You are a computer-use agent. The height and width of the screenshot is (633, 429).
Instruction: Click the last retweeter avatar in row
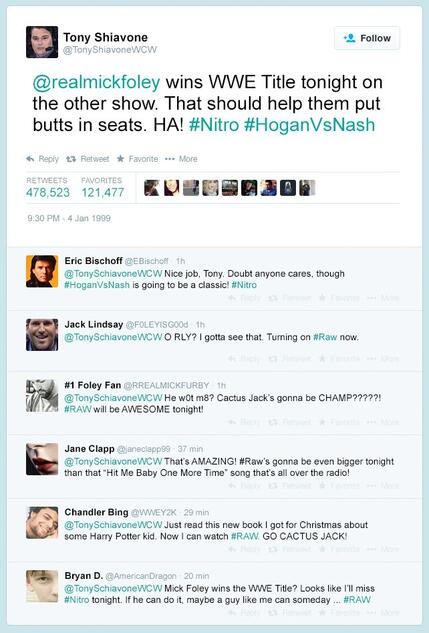tap(307, 188)
